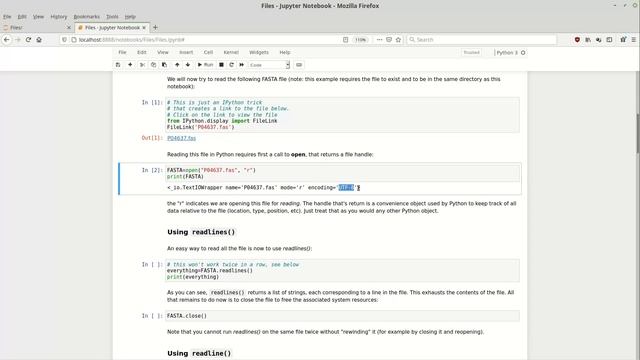Open Jupyter Cell menu
The image size is (640, 360).
(209, 52)
